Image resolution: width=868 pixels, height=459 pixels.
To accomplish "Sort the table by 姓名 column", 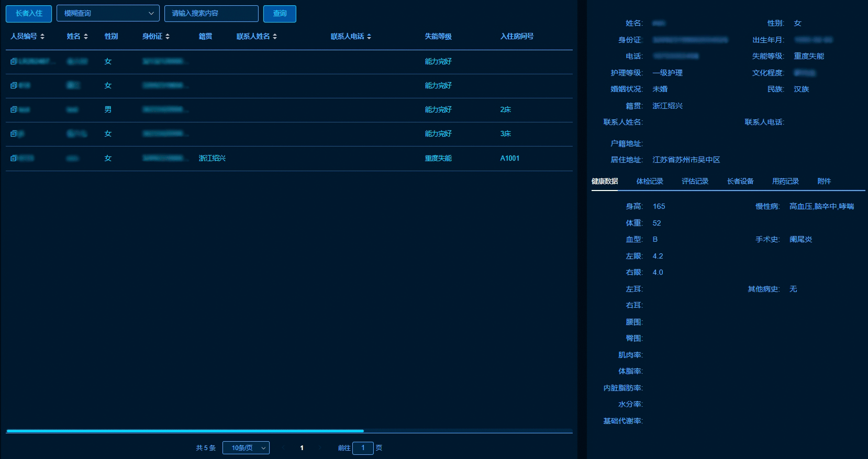I will (86, 37).
